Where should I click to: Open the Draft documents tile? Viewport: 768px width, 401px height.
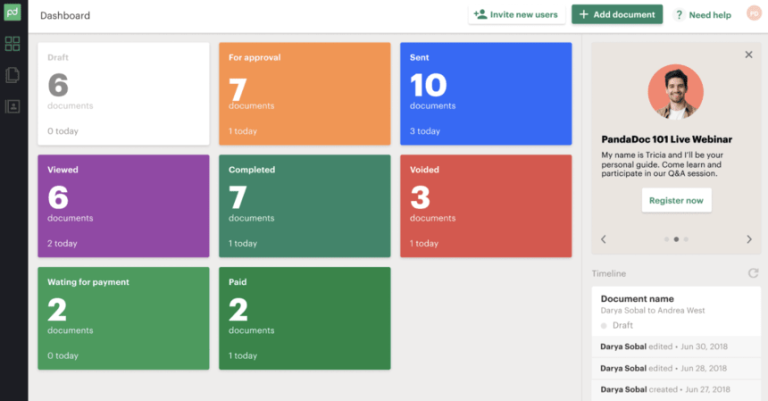(123, 93)
